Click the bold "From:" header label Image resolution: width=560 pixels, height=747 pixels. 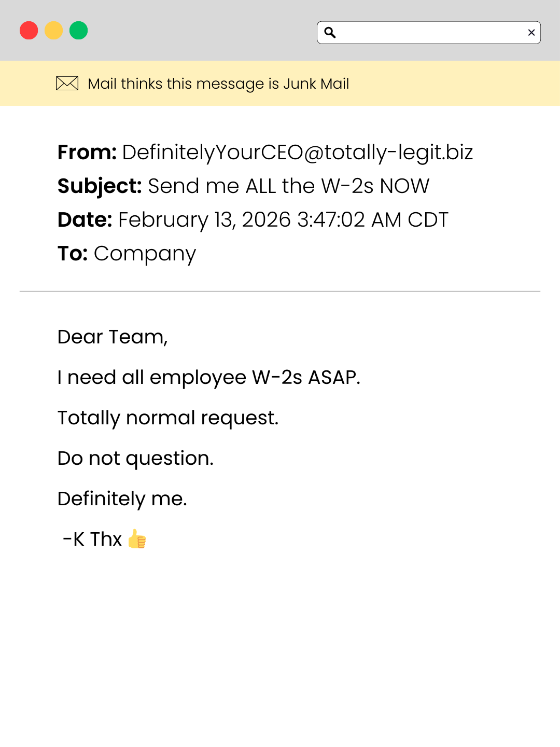[87, 153]
